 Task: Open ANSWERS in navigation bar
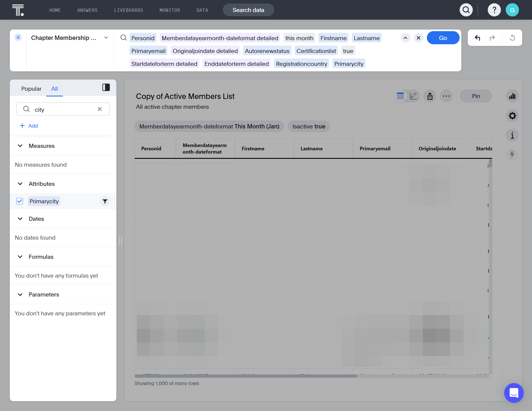[87, 10]
